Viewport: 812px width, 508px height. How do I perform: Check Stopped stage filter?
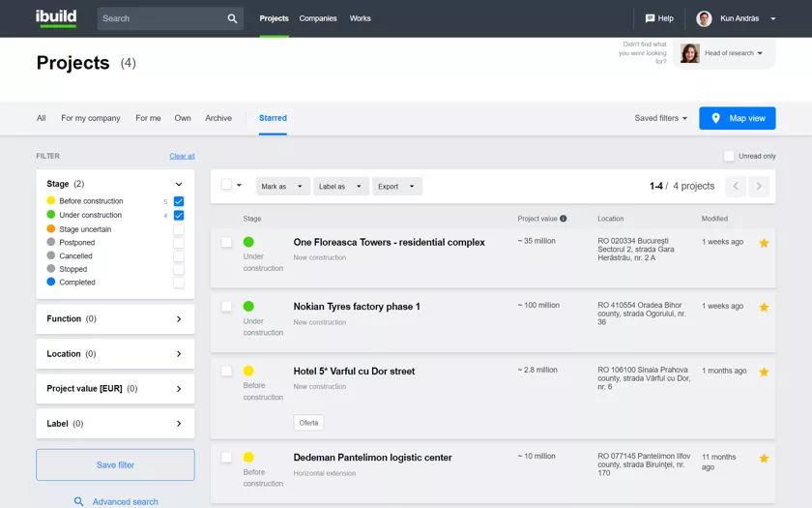click(x=179, y=269)
